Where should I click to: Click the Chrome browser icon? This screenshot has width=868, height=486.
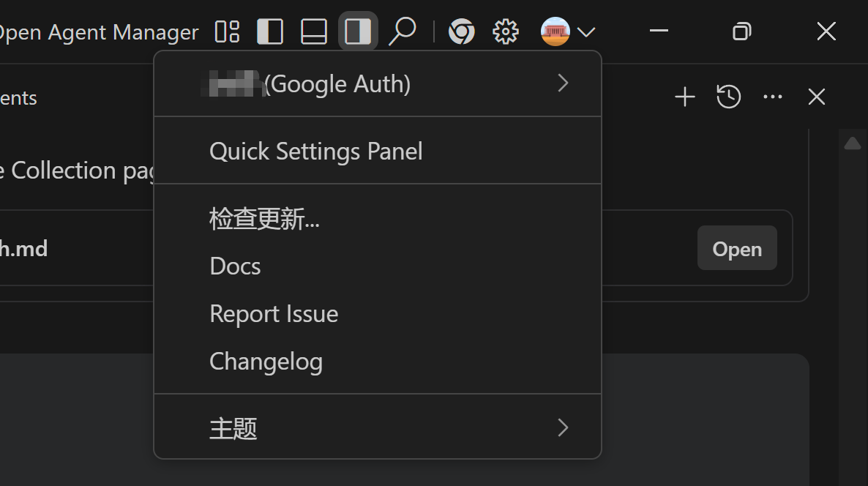click(461, 31)
